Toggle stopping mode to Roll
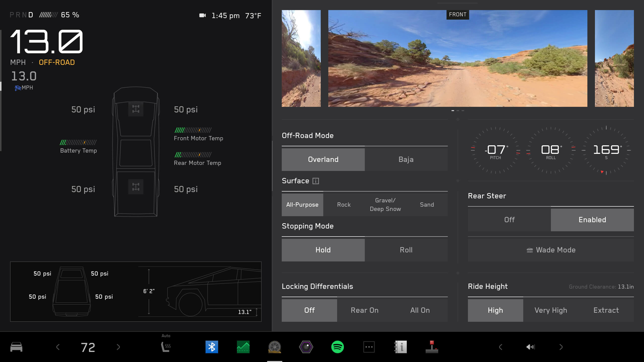This screenshot has width=644, height=362. click(x=406, y=250)
